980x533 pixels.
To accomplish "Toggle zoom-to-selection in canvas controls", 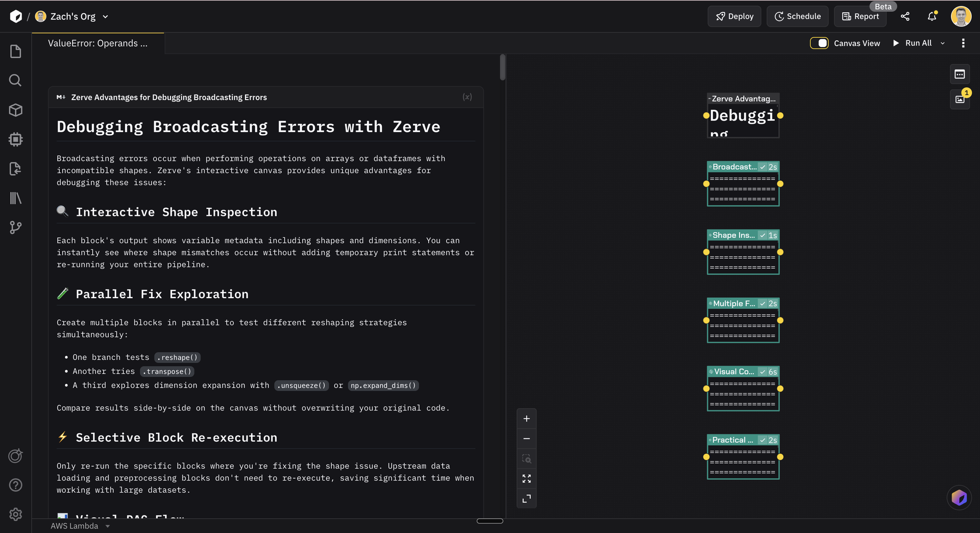I will click(x=527, y=458).
